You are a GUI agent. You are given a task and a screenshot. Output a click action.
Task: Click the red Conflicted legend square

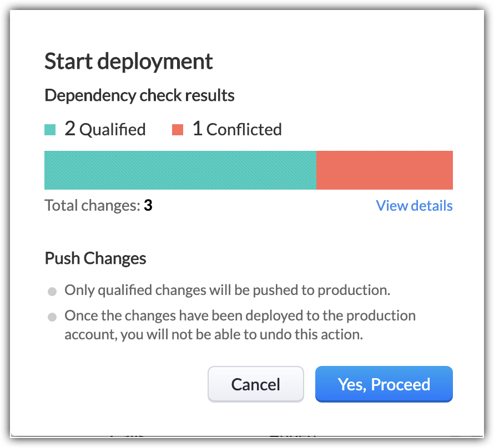[178, 130]
